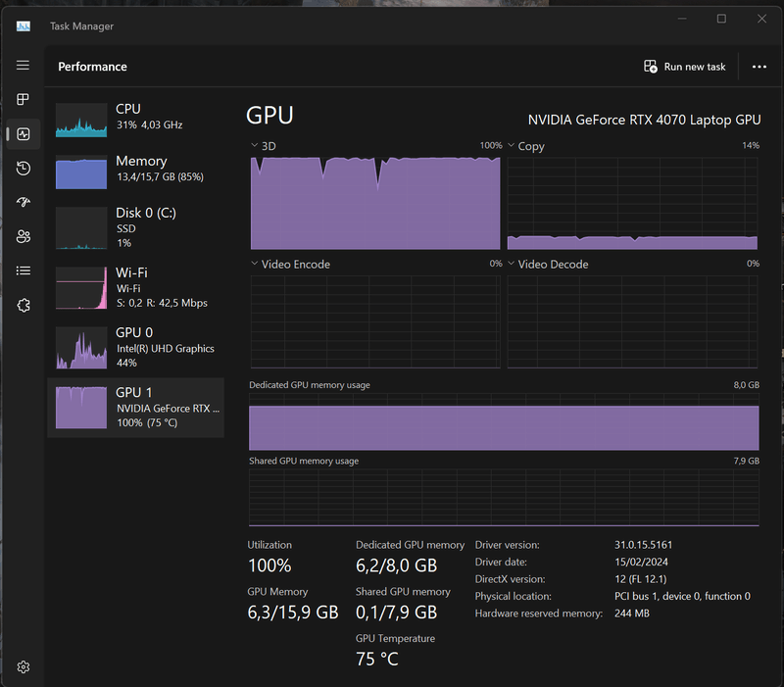This screenshot has width=784, height=687.
Task: Click the Performance page heading
Action: point(92,67)
